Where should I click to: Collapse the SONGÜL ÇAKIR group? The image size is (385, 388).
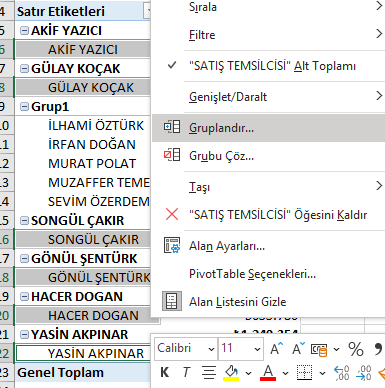pyautogui.click(x=24, y=220)
